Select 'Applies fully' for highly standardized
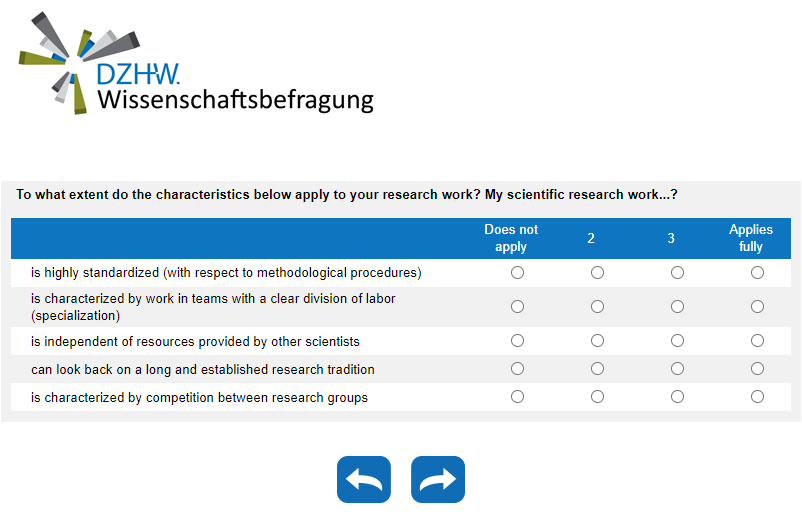This screenshot has width=802, height=512. click(x=757, y=273)
